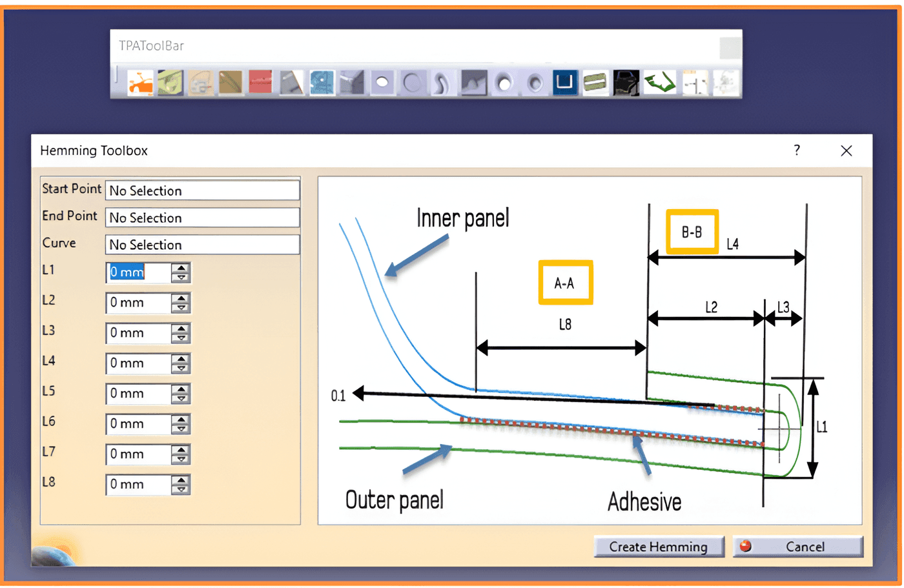The height and width of the screenshot is (588, 904).
Task: Select the gray stepped profile icon
Action: coord(473,83)
